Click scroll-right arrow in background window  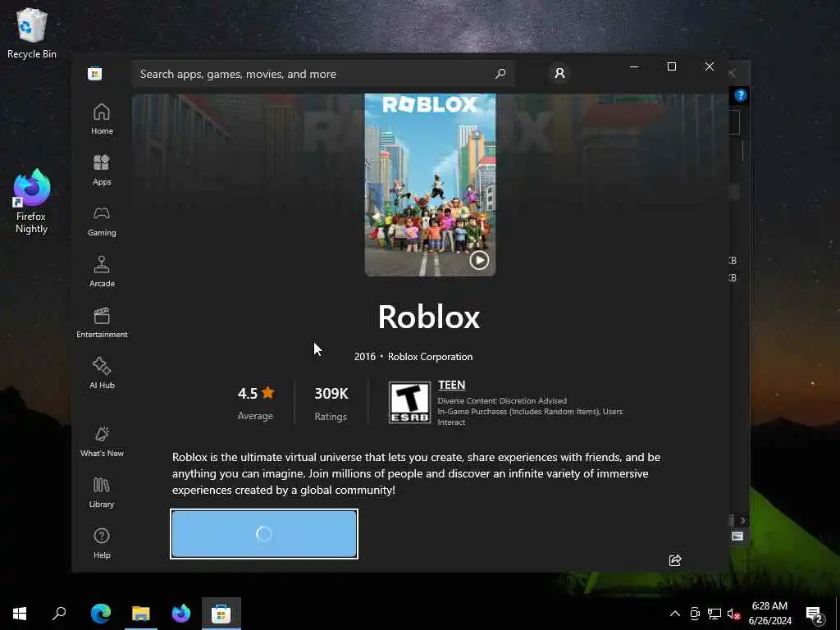(742, 520)
